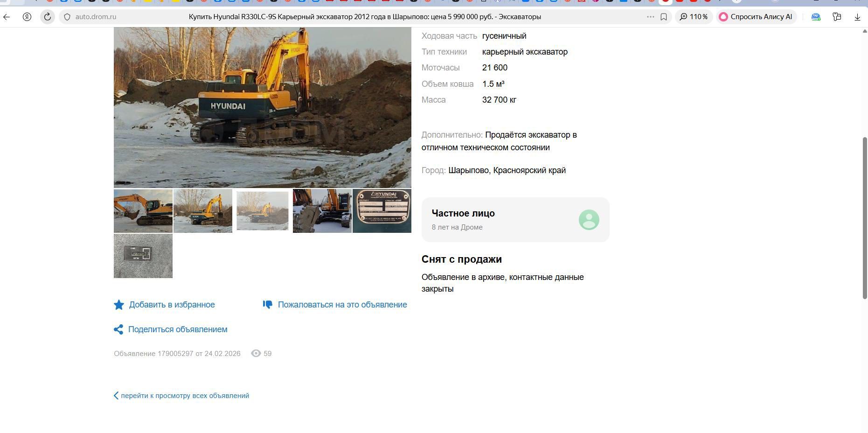Screen dimensions: 868x433
Task: Click the city value Шарыпово, Красноярский край
Action: coord(507,170)
